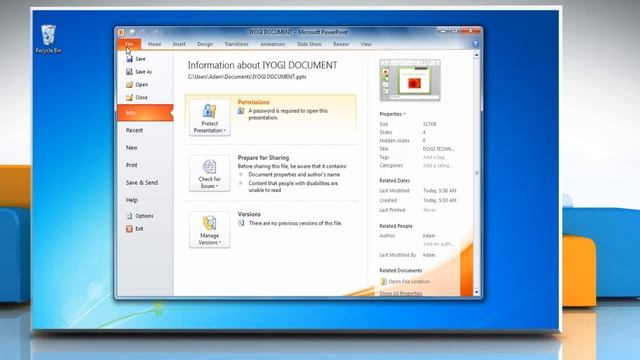
Task: Click the Add a tag field
Action: pos(433,157)
